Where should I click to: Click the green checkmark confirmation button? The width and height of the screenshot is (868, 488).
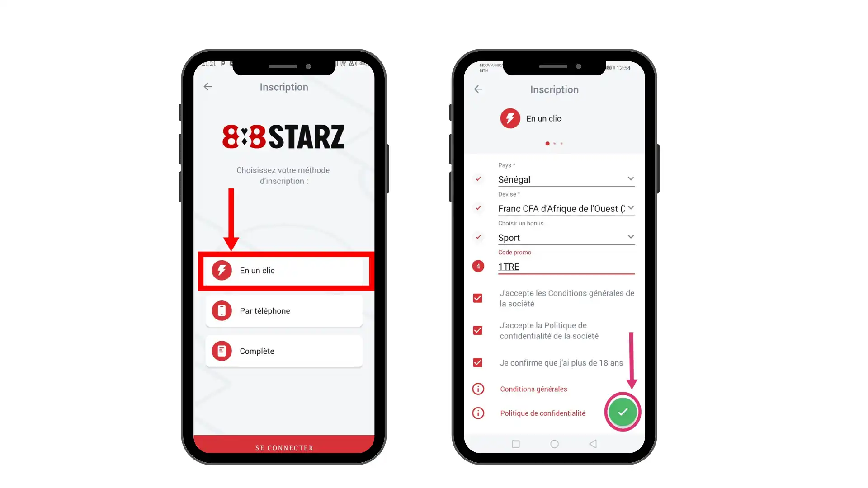click(623, 411)
